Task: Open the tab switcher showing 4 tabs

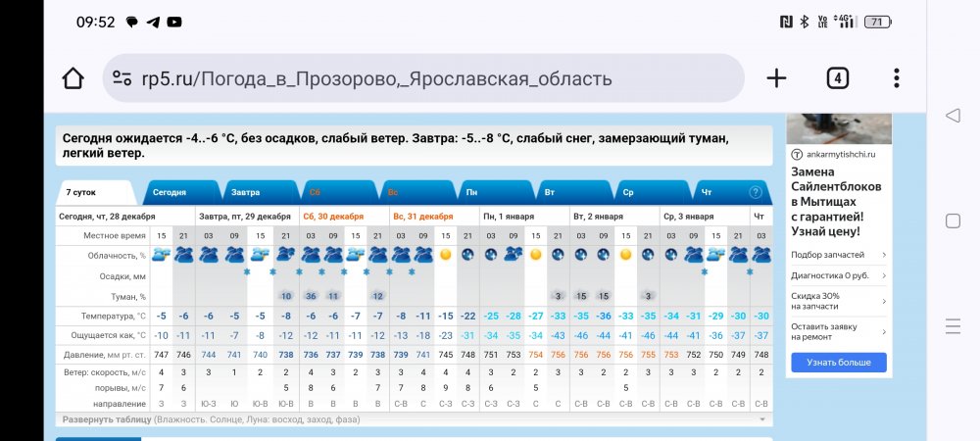Action: pyautogui.click(x=837, y=78)
